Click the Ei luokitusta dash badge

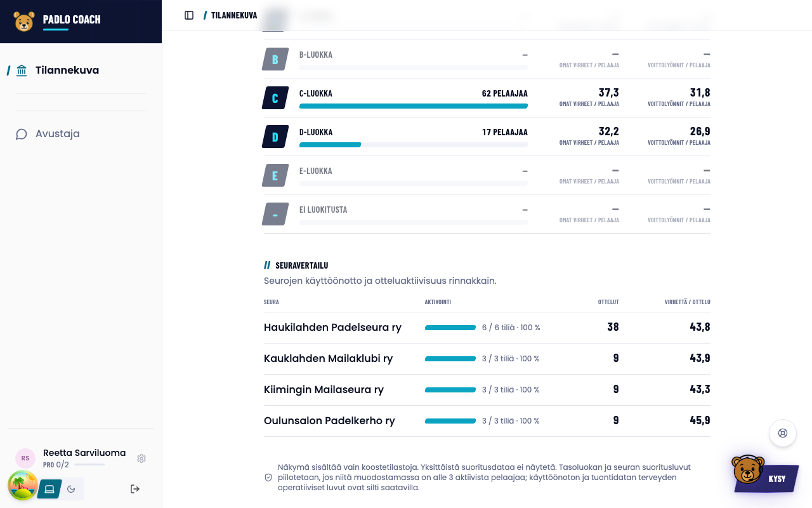click(275, 215)
